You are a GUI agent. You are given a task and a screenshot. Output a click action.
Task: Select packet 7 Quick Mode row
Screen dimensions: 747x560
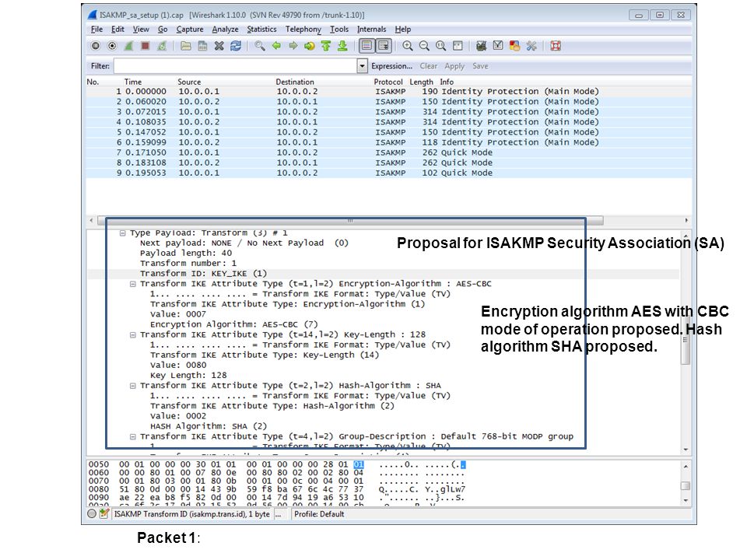click(389, 152)
